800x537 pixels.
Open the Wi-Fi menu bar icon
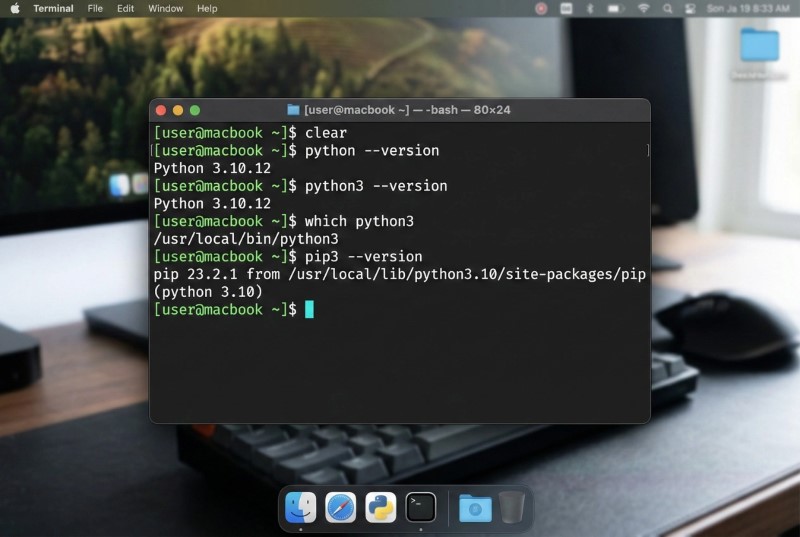point(644,8)
